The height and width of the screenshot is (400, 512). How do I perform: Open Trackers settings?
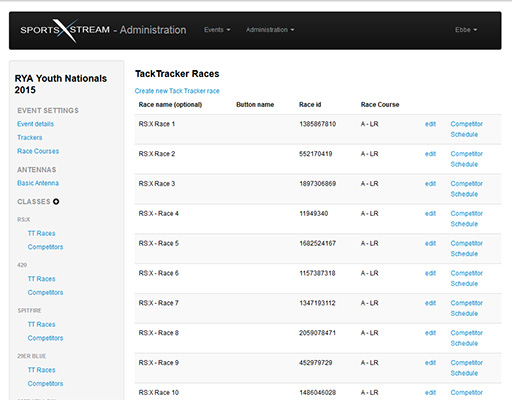(x=30, y=138)
